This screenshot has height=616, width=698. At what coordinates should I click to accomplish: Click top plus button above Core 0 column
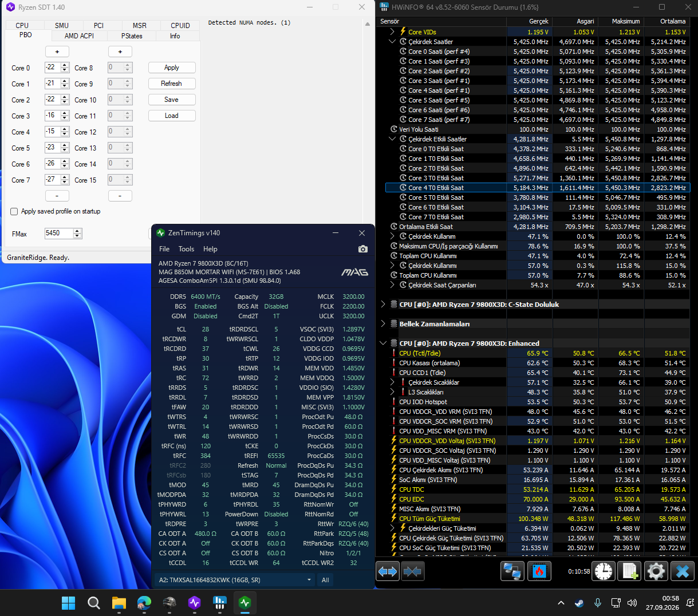[x=57, y=52]
